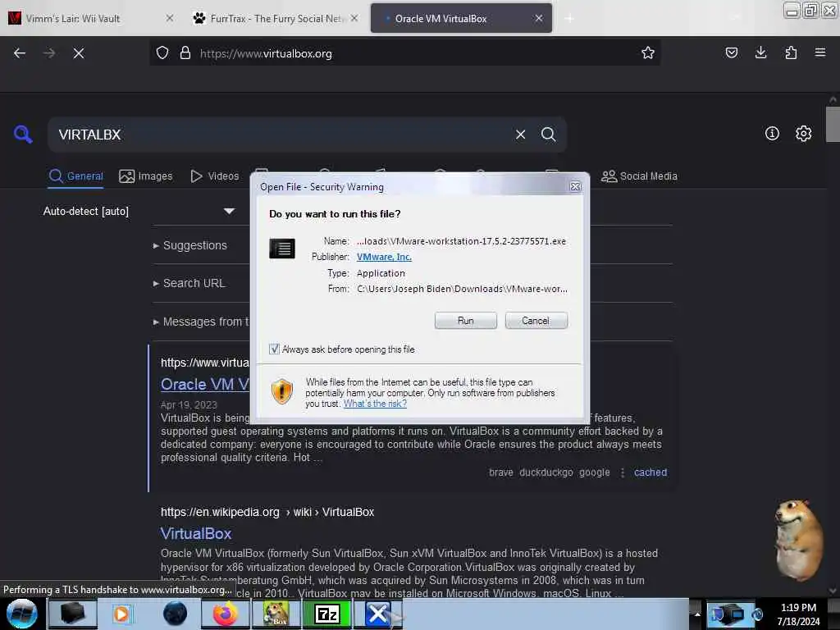
Task: Open What's the risk? link
Action: click(x=375, y=404)
